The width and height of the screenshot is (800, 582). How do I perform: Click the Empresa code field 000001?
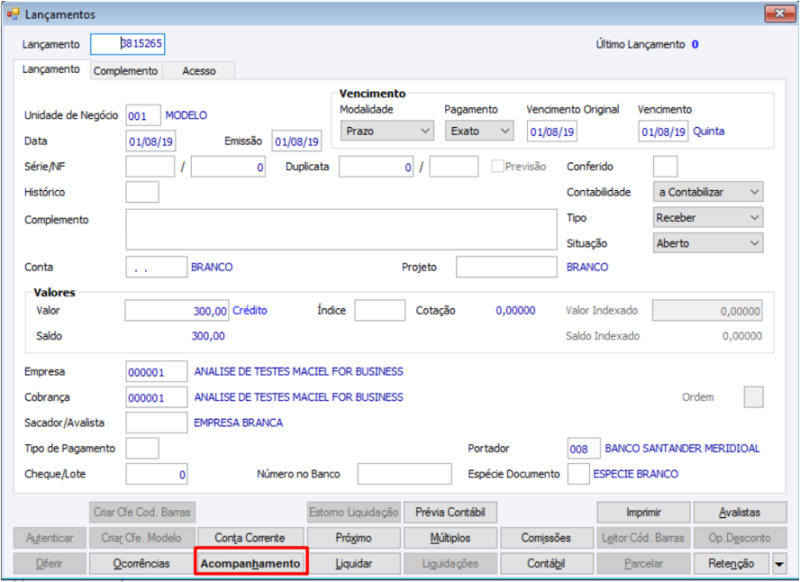[157, 371]
